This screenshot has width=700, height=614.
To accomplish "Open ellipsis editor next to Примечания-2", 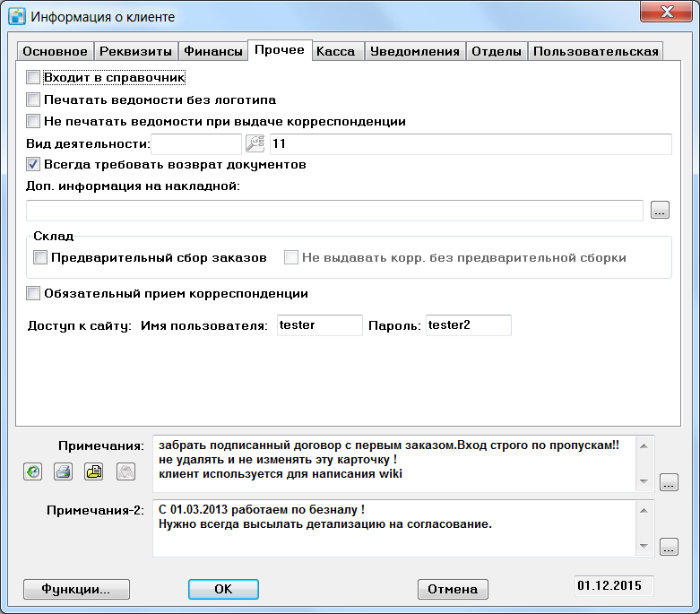I will click(669, 547).
